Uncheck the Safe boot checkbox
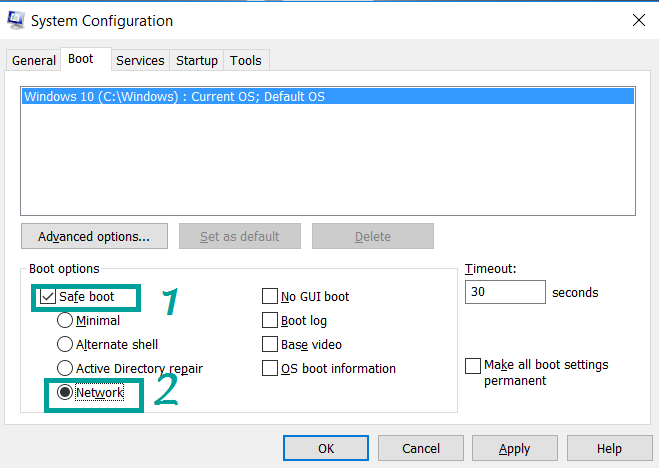 pyautogui.click(x=46, y=297)
